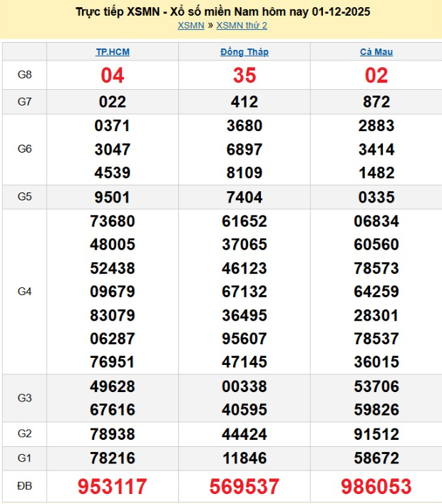Click the G6 result 3047
Image resolution: width=442 pixels, height=504 pixels.
[113, 150]
